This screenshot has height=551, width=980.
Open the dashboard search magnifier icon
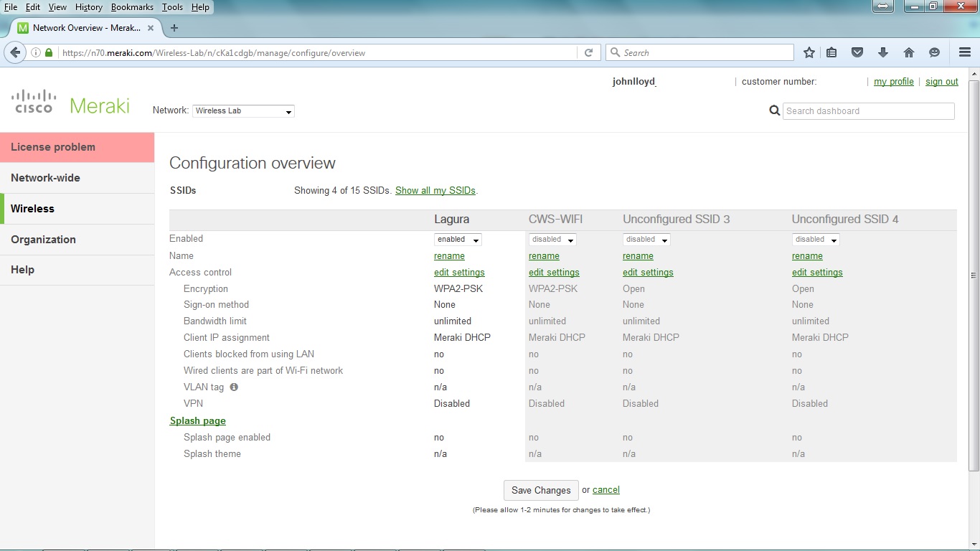(x=774, y=110)
